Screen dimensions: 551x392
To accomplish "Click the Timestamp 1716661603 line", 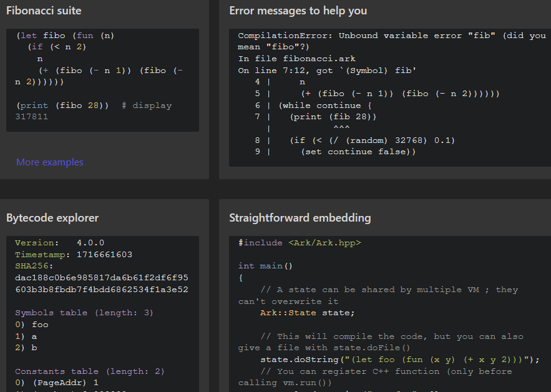I will coord(74,254).
